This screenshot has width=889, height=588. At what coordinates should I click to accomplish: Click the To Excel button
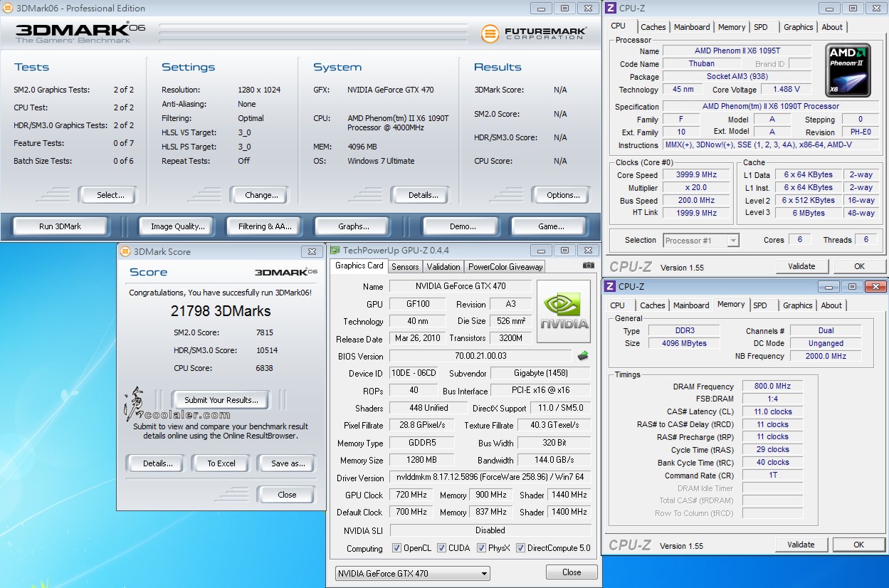click(x=221, y=463)
